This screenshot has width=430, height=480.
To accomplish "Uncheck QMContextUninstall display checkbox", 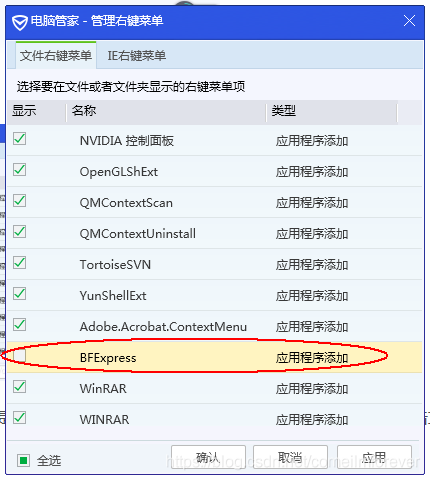I will tap(20, 231).
